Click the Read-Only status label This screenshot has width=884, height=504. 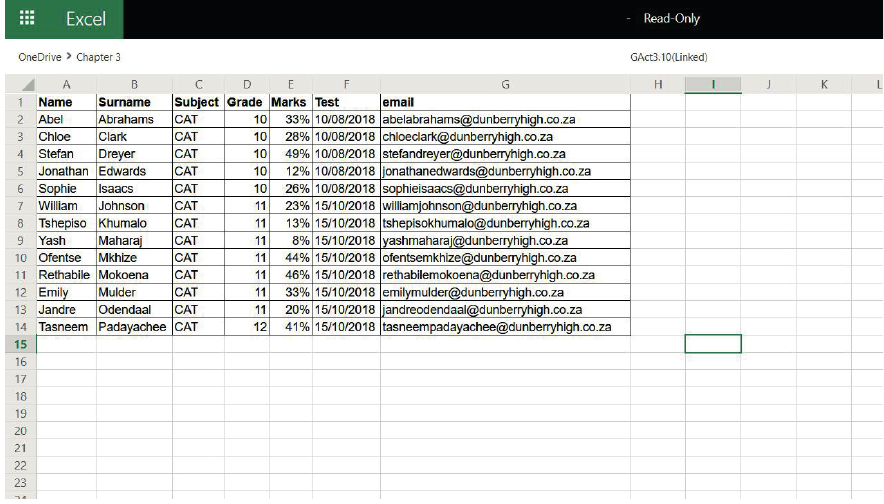[x=671, y=19]
